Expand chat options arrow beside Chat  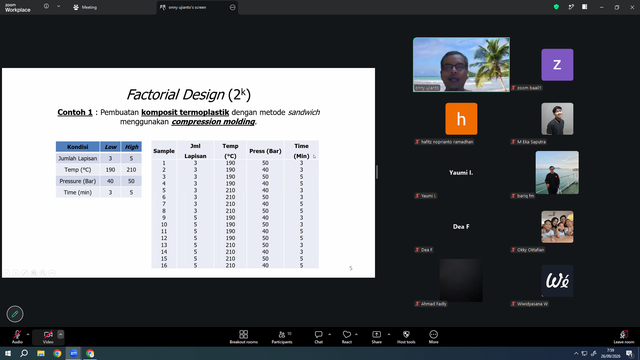[x=329, y=334]
